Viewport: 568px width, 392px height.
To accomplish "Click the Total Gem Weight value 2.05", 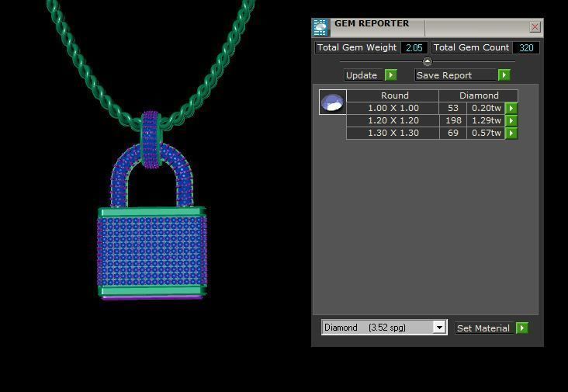I will coord(414,47).
